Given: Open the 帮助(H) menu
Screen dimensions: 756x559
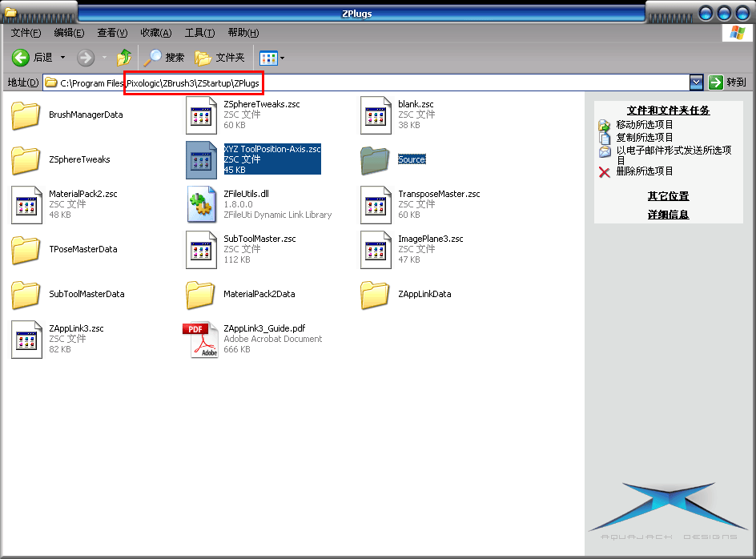Looking at the screenshot, I should [243, 33].
